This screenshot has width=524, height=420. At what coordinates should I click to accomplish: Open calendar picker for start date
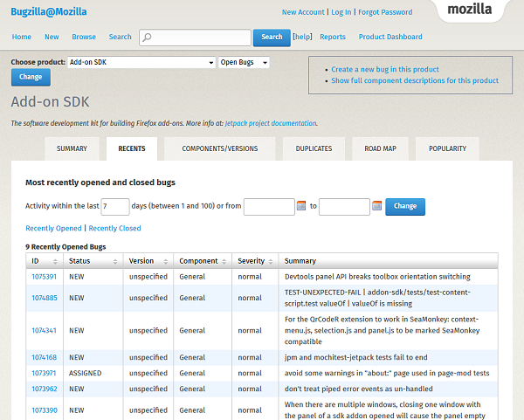(301, 206)
